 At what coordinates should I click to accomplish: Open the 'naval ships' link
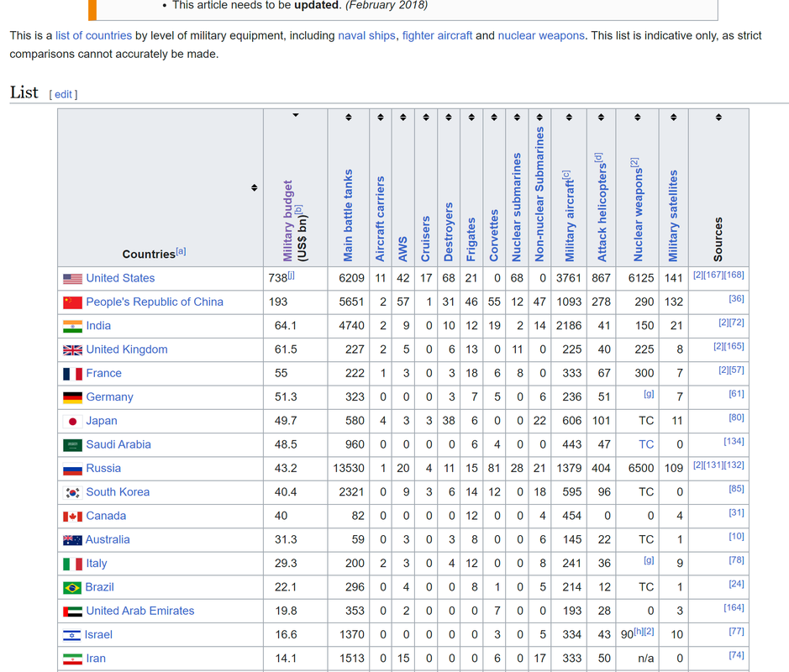[x=367, y=36]
